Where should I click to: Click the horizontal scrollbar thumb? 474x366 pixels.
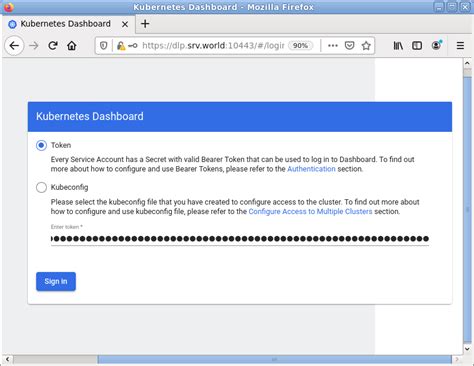[x=274, y=359]
